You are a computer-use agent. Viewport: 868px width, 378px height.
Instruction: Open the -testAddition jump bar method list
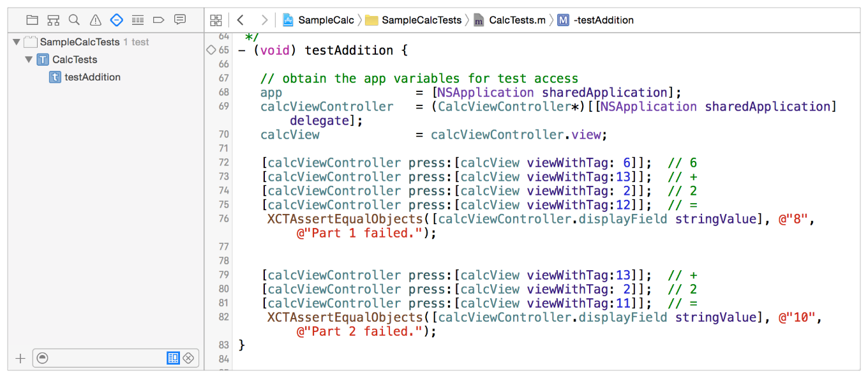[x=596, y=20]
